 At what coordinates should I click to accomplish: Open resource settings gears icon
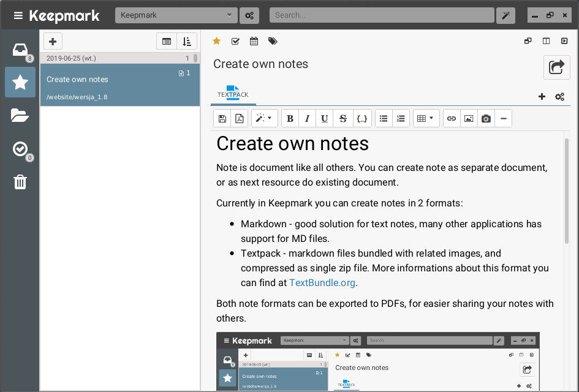click(560, 97)
